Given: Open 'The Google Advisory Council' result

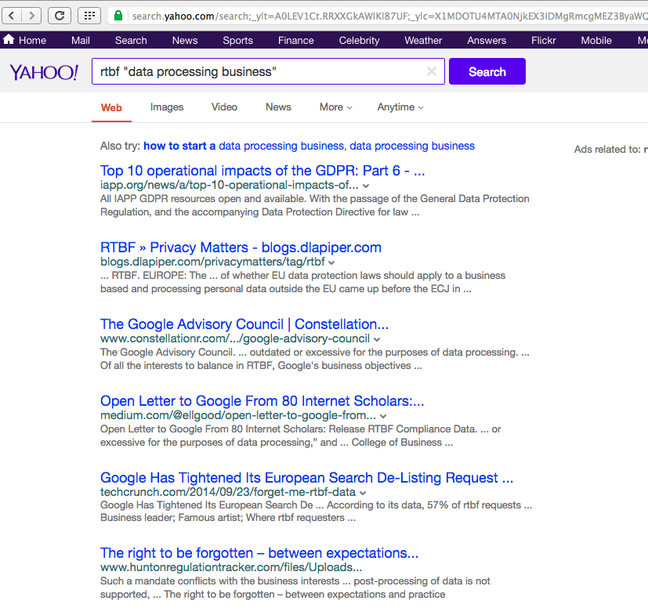Looking at the screenshot, I should click(x=244, y=324).
